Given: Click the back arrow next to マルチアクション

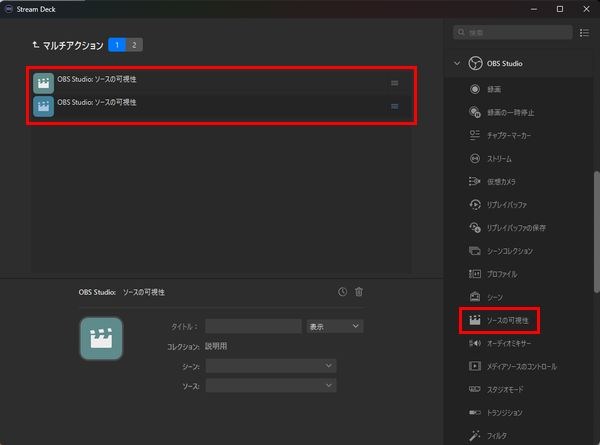Looking at the screenshot, I should click(36, 45).
